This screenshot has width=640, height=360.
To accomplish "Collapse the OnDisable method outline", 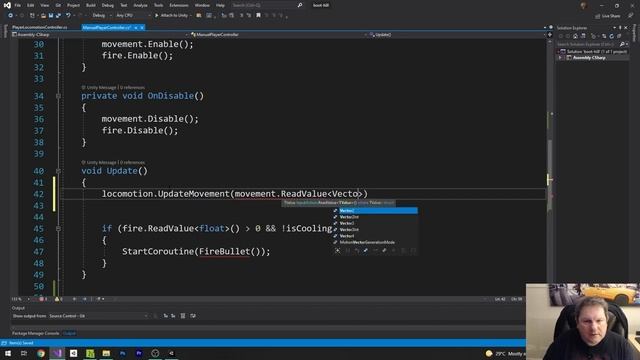I will click(x=58, y=96).
